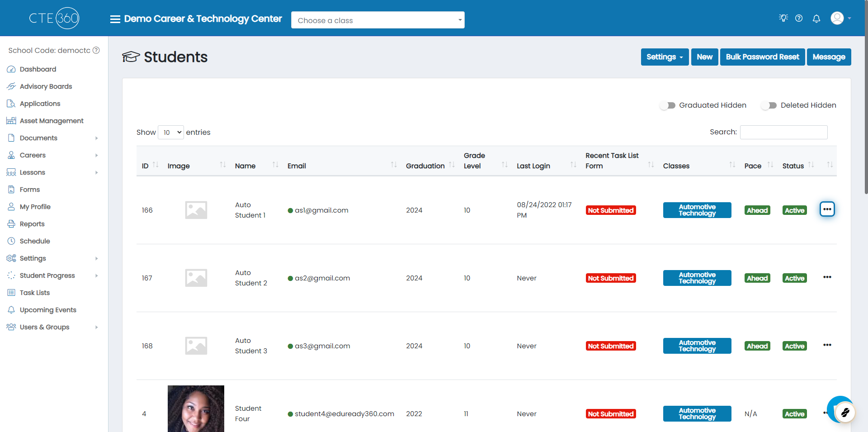This screenshot has height=432, width=868.
Task: Sort table by Email column arrows
Action: tap(394, 165)
